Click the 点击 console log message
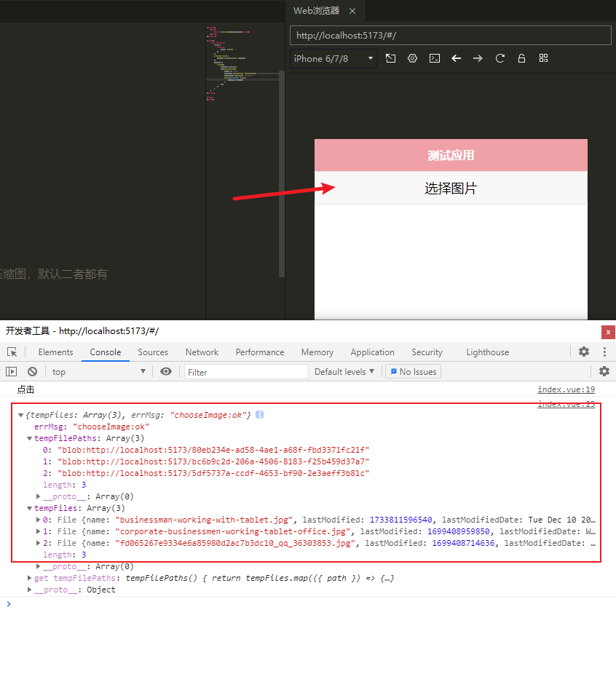Viewport: 616px width, 690px height. (25, 390)
